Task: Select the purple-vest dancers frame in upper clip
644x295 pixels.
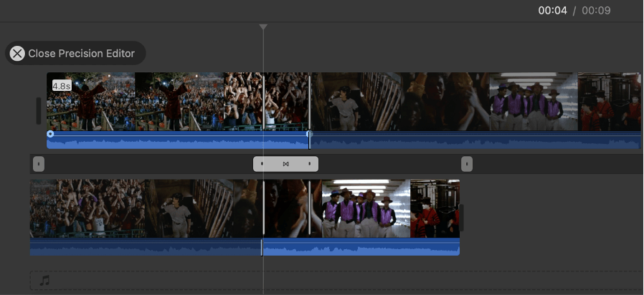Action: pyautogui.click(x=534, y=102)
